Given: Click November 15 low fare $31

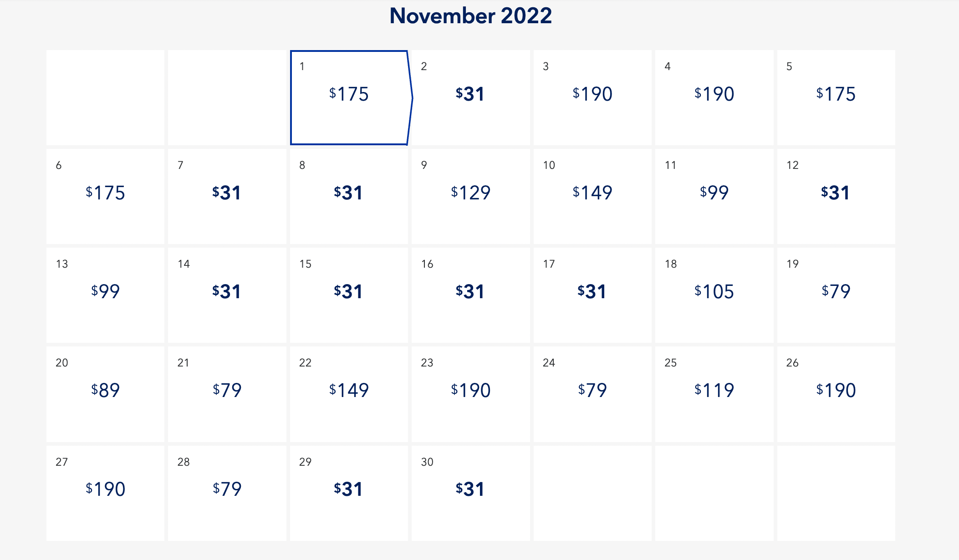Looking at the screenshot, I should click(349, 295).
